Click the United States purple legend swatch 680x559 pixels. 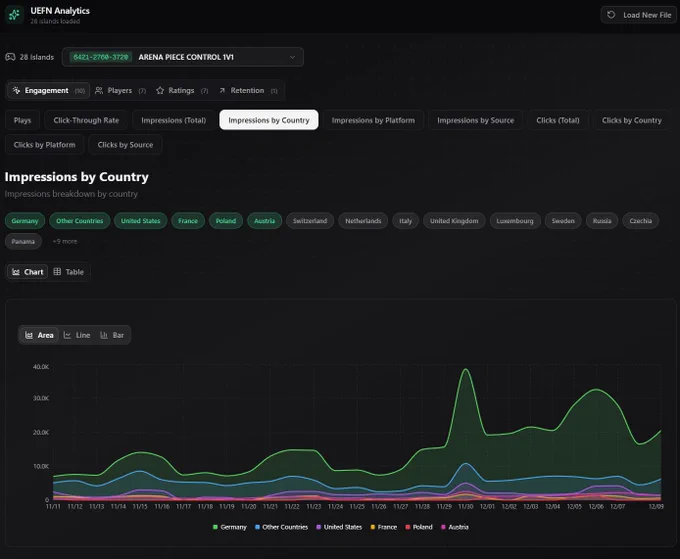tap(319, 527)
